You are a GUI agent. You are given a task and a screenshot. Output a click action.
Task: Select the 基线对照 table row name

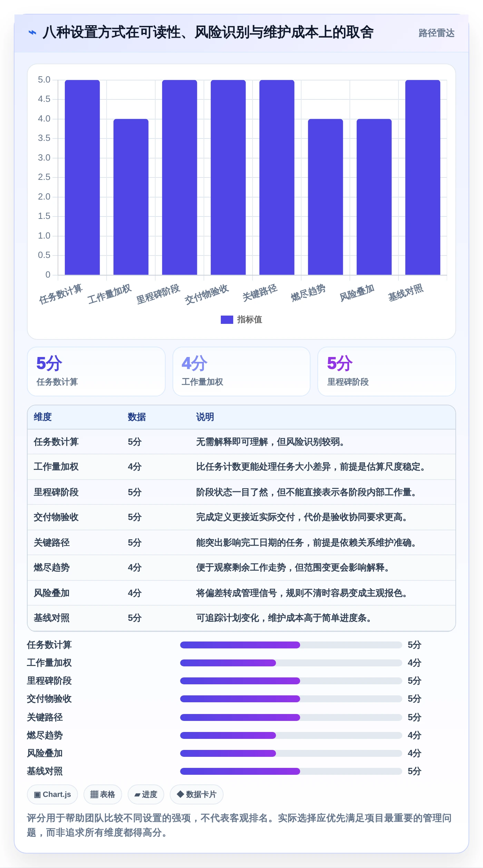[x=52, y=618]
